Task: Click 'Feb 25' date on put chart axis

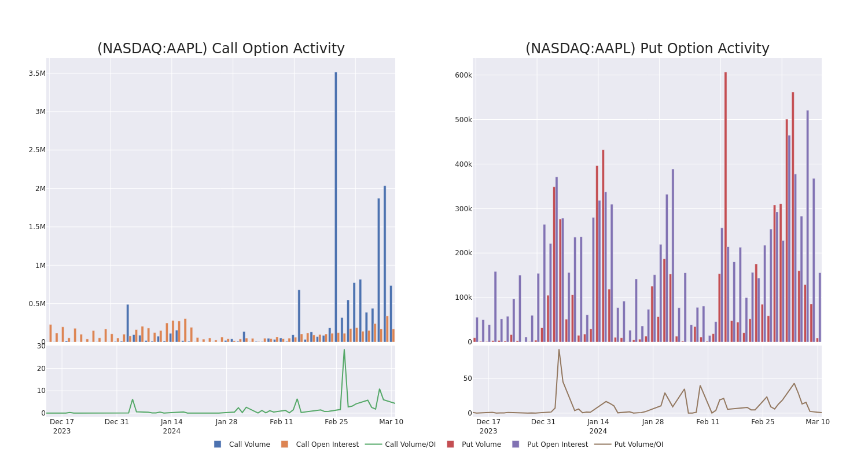Action: point(763,422)
